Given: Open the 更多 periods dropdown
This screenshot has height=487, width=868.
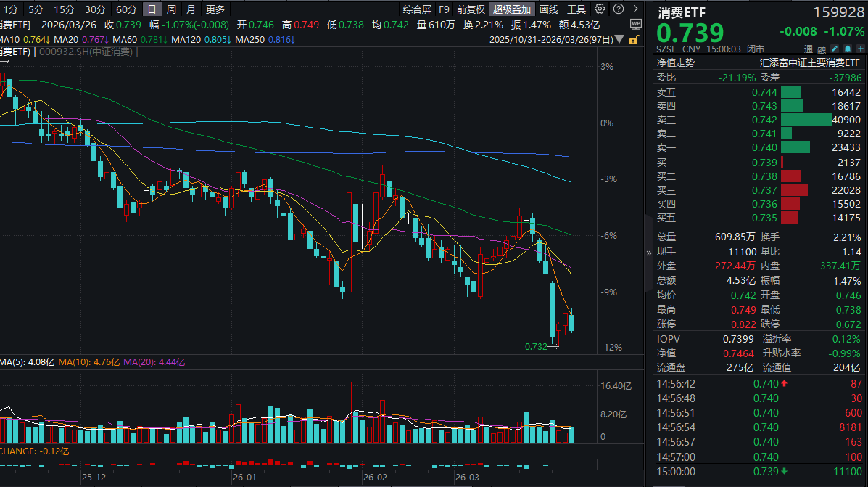Looking at the screenshot, I should point(215,9).
